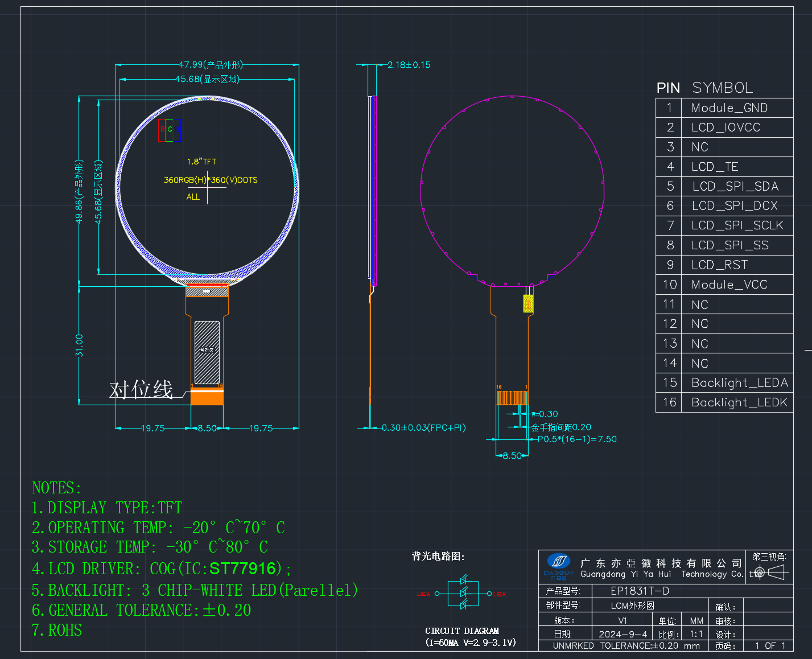The width and height of the screenshot is (812, 659).
Task: Click the UNMRKED TOLERANCE:±0.20 mm text
Action: click(x=626, y=646)
